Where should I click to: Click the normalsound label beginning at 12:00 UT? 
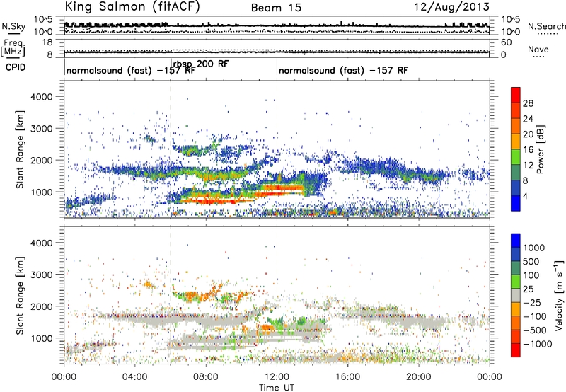coord(343,70)
